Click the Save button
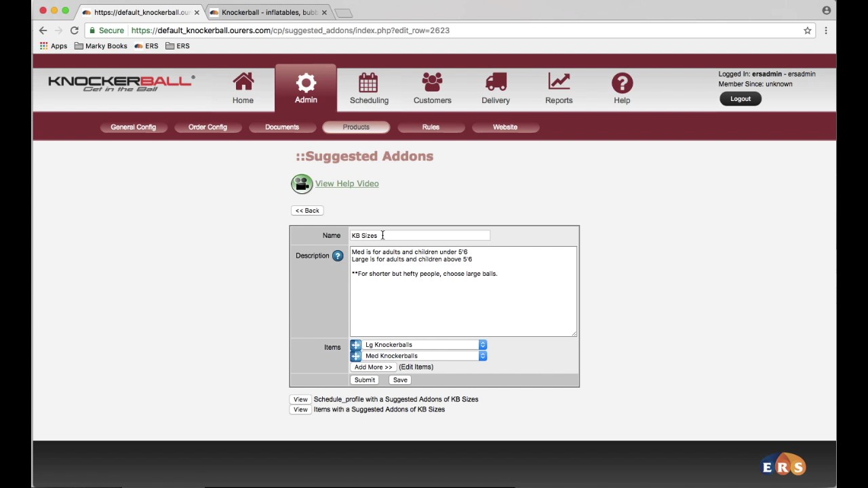The height and width of the screenshot is (488, 868). click(400, 380)
